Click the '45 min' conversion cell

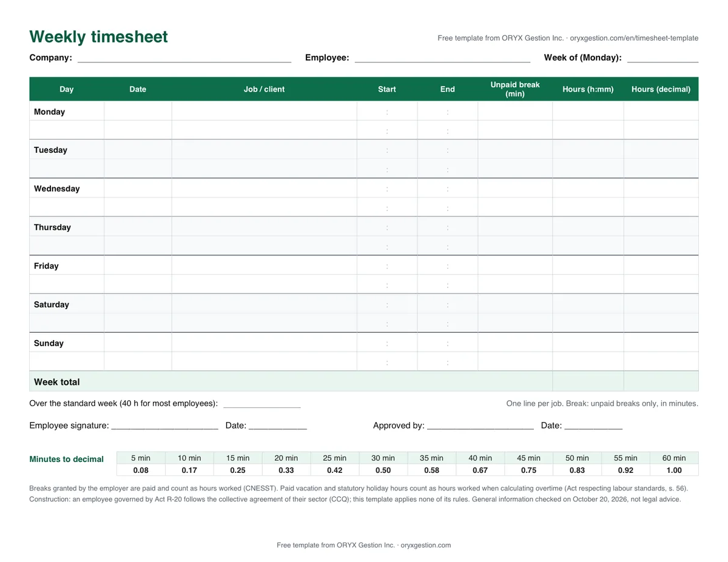click(x=529, y=458)
